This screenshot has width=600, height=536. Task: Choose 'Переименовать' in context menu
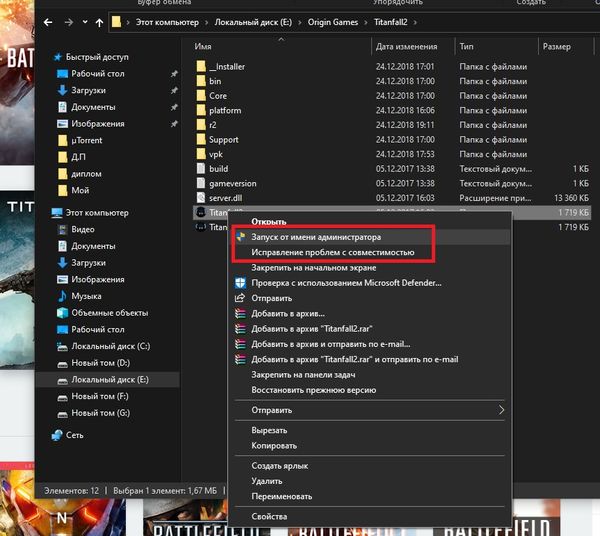click(x=282, y=497)
